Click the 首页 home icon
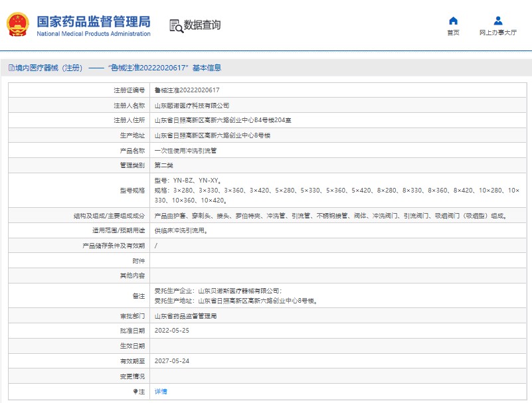This screenshot has width=532, height=403. coord(453,21)
